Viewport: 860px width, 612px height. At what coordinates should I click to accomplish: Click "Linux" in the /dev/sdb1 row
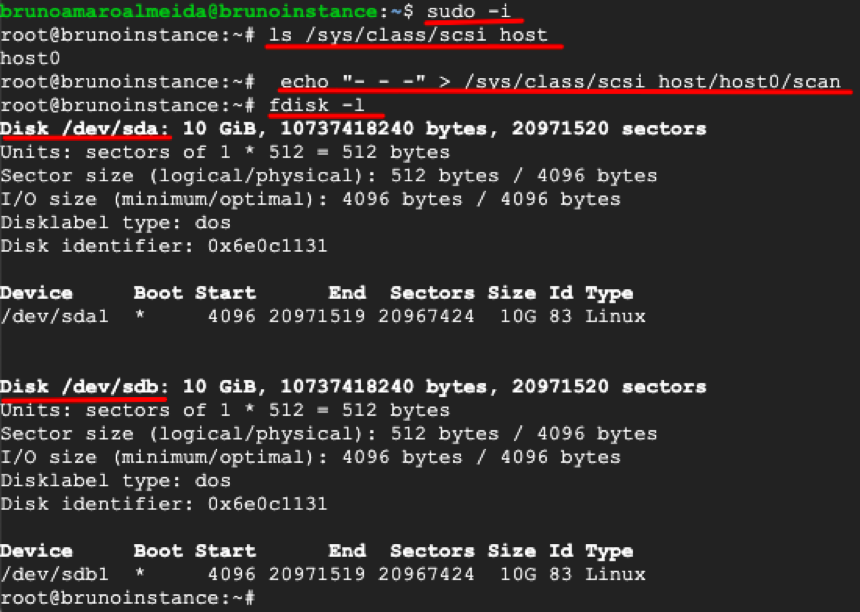(x=615, y=575)
